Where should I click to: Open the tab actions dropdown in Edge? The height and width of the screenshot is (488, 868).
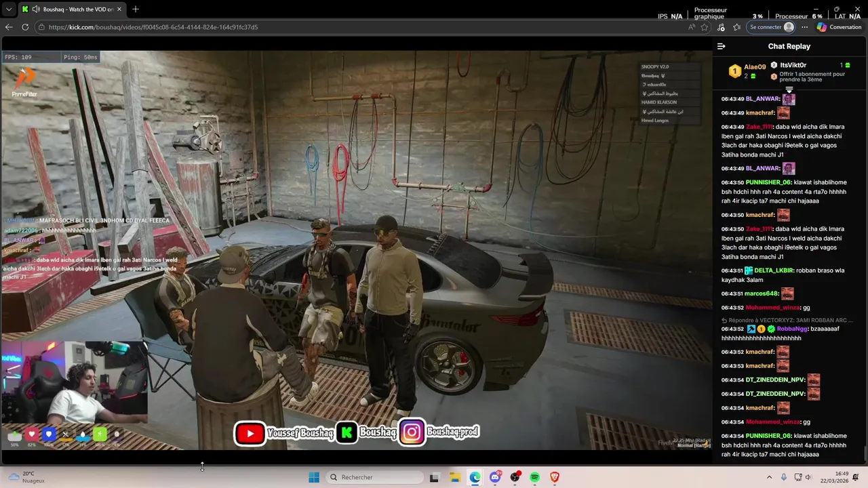pos(9,9)
